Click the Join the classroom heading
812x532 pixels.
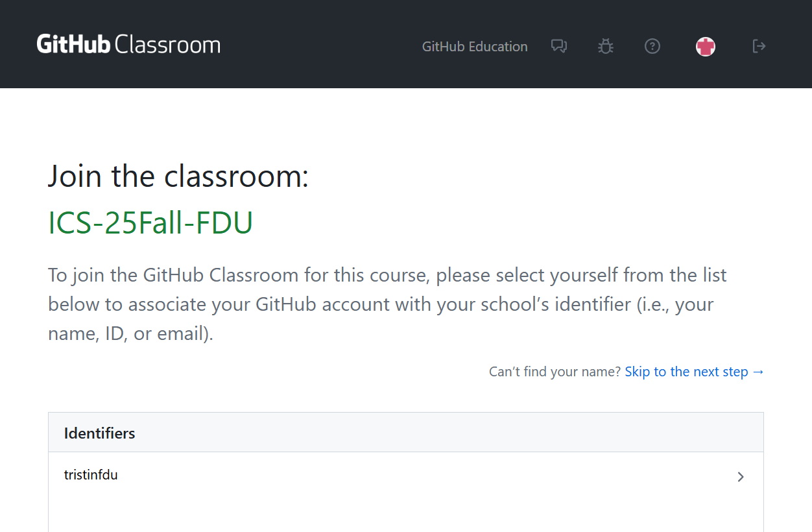point(178,176)
